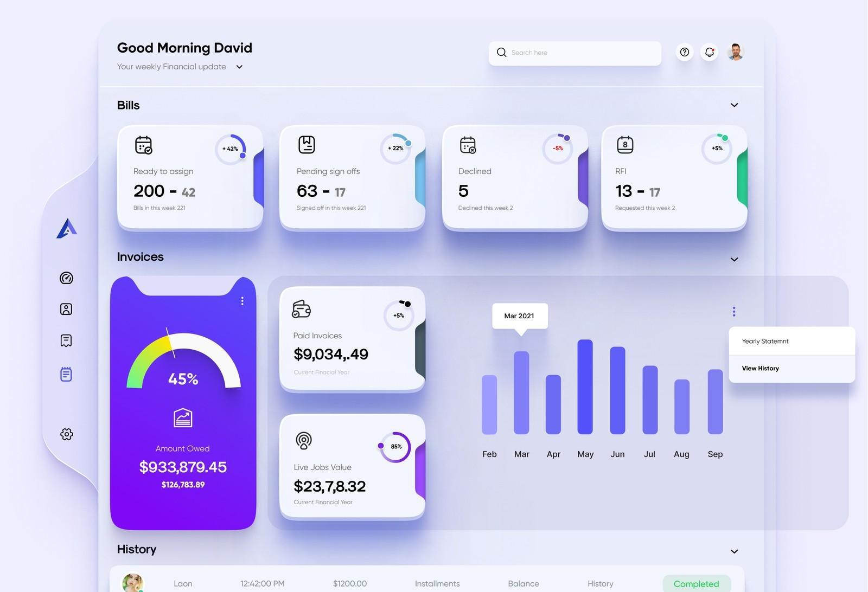Open notifications bell icon
This screenshot has width=868, height=592.
point(710,52)
